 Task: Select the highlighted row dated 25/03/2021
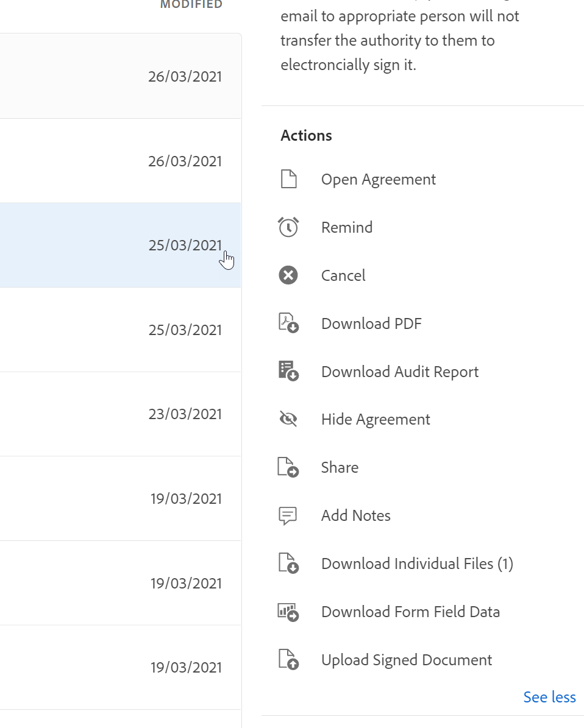122,245
